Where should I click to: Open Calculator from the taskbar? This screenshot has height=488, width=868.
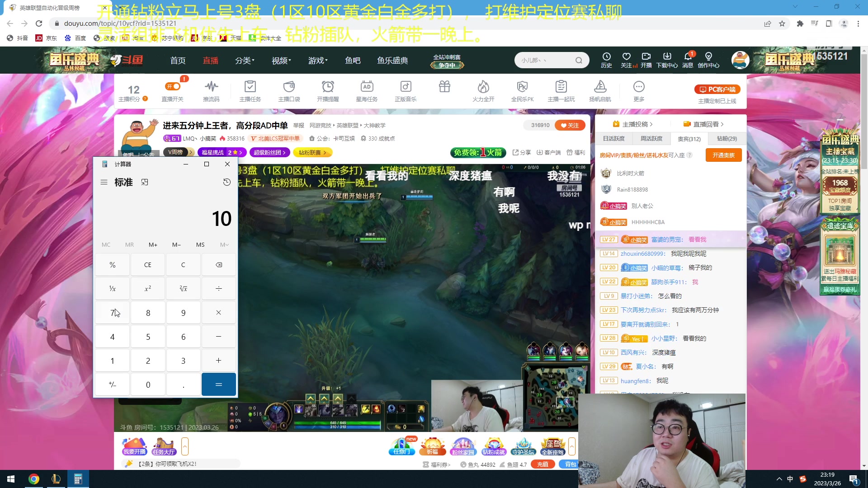pos(78,479)
